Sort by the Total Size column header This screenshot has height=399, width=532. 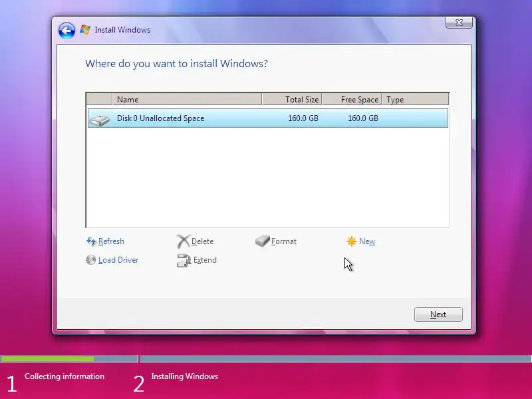click(292, 99)
